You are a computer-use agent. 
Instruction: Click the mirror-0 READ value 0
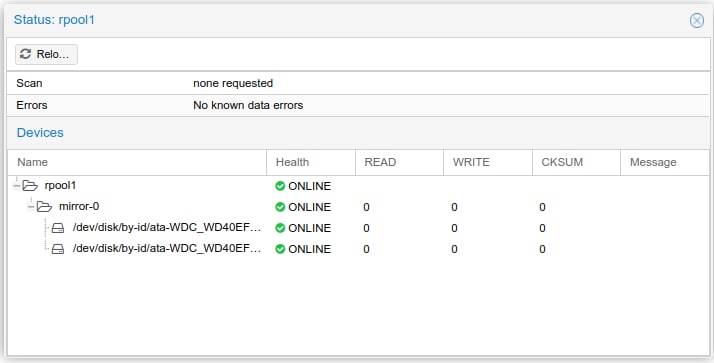pos(367,207)
